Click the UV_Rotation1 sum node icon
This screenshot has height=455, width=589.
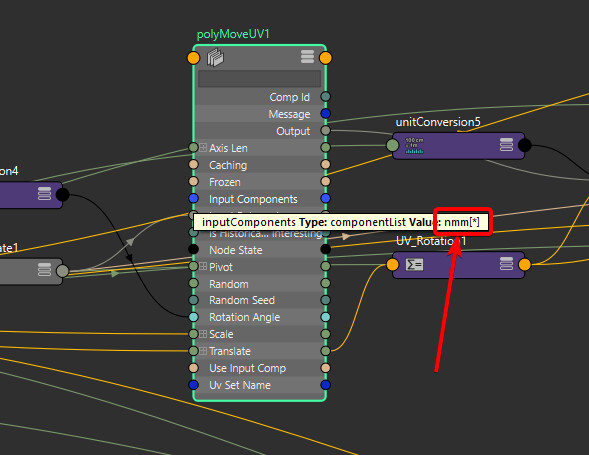click(415, 265)
